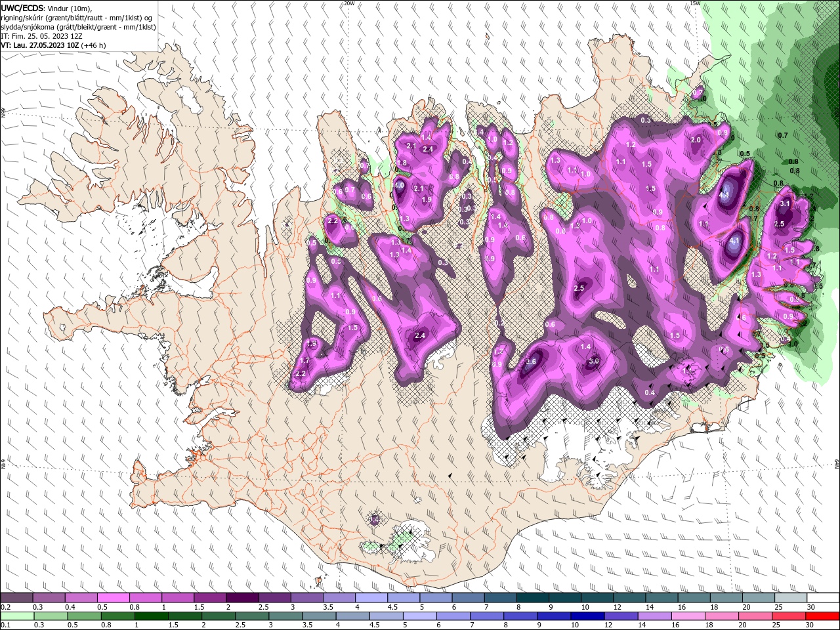Select upper legend swatch between 0.2 and 0.3

16,598
